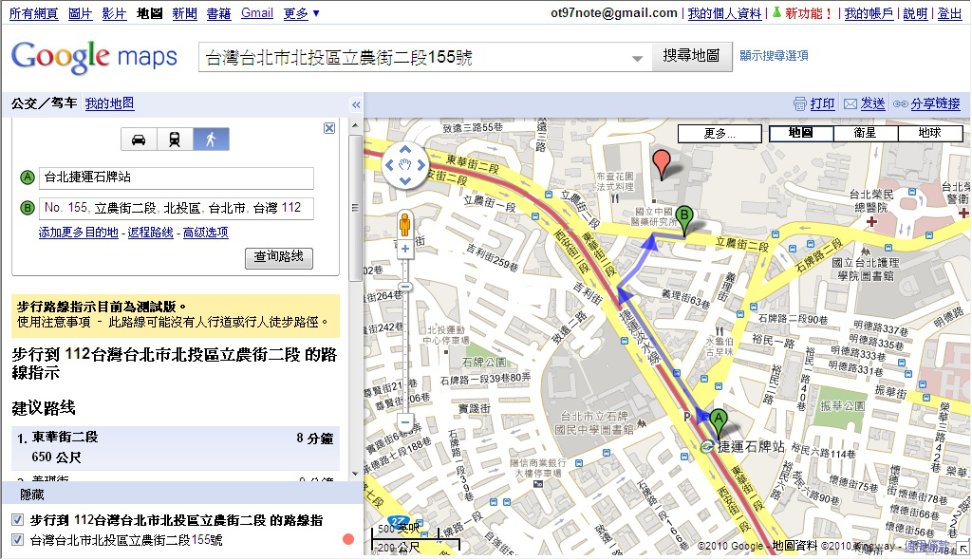
Task: Click 所有網頁 link
Action: [34, 13]
